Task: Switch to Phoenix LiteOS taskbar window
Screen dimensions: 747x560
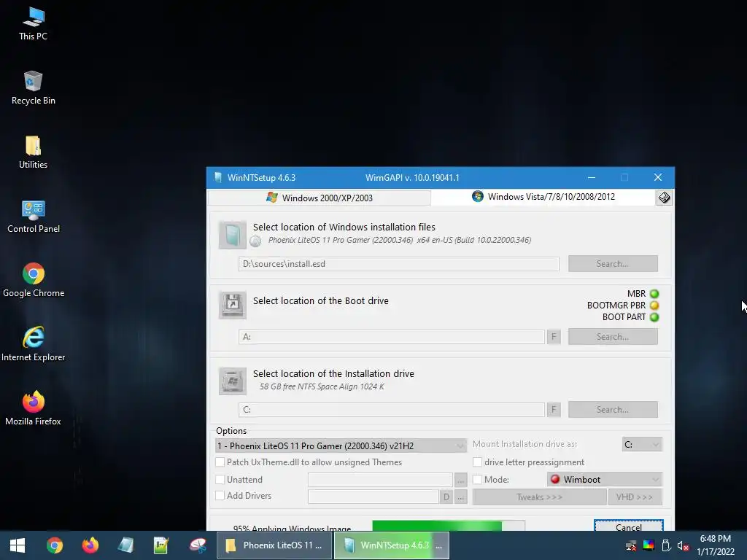Action: tap(274, 545)
